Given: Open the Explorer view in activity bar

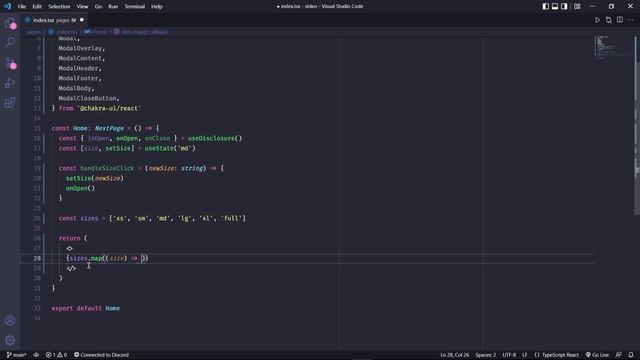Looking at the screenshot, I should coord(10,23).
